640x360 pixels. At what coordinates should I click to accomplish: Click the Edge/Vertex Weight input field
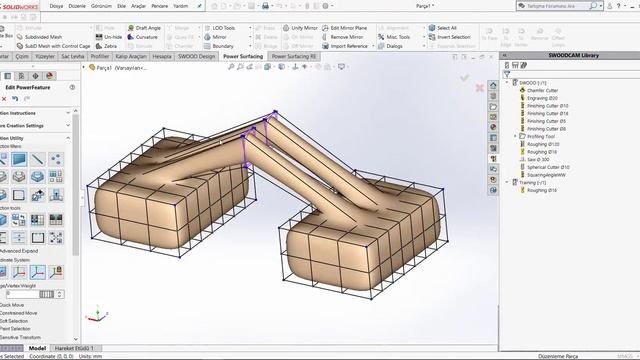(22, 294)
